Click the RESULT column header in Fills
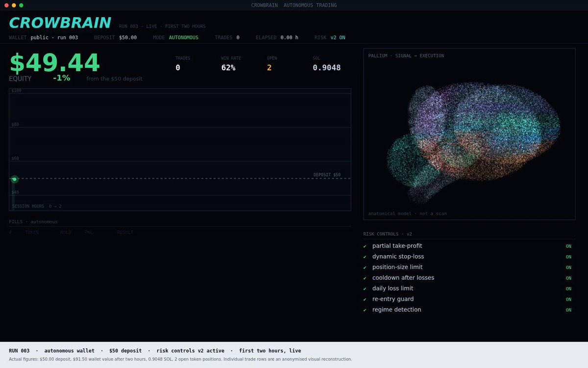This screenshot has height=368, width=588. (x=125, y=233)
